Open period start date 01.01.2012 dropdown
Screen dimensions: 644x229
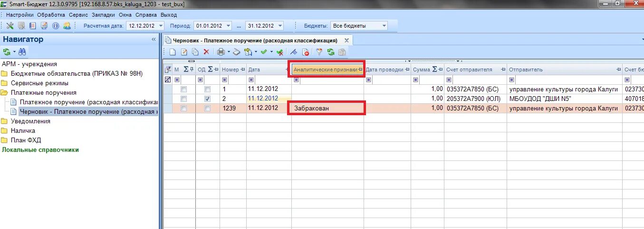click(228, 26)
